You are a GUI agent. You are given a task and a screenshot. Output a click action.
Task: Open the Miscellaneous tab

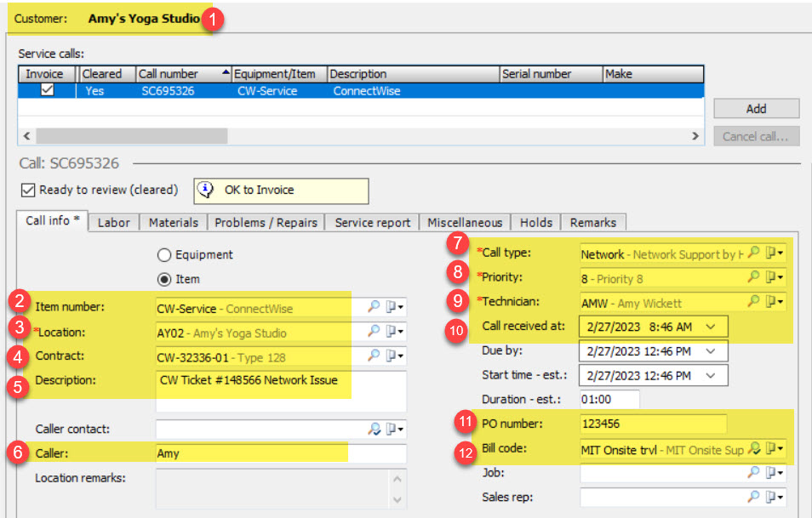tap(465, 223)
